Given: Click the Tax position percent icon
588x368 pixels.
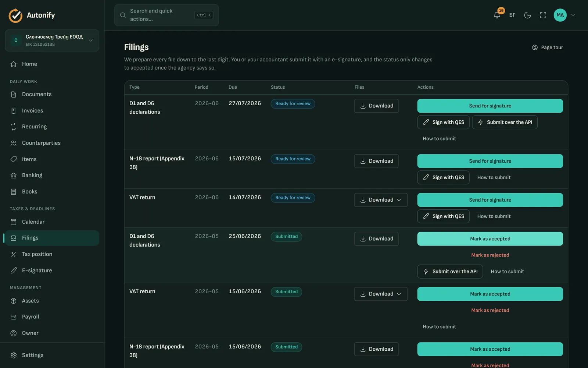Looking at the screenshot, I should point(14,254).
